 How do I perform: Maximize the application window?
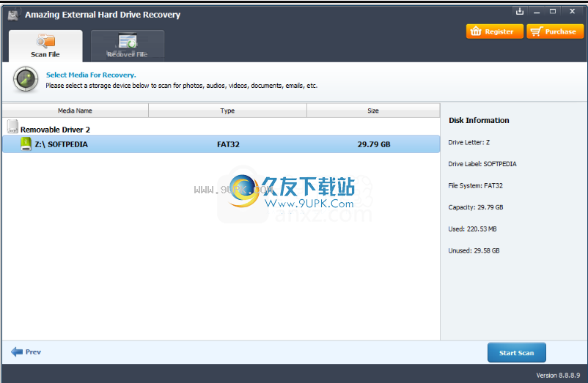(553, 11)
